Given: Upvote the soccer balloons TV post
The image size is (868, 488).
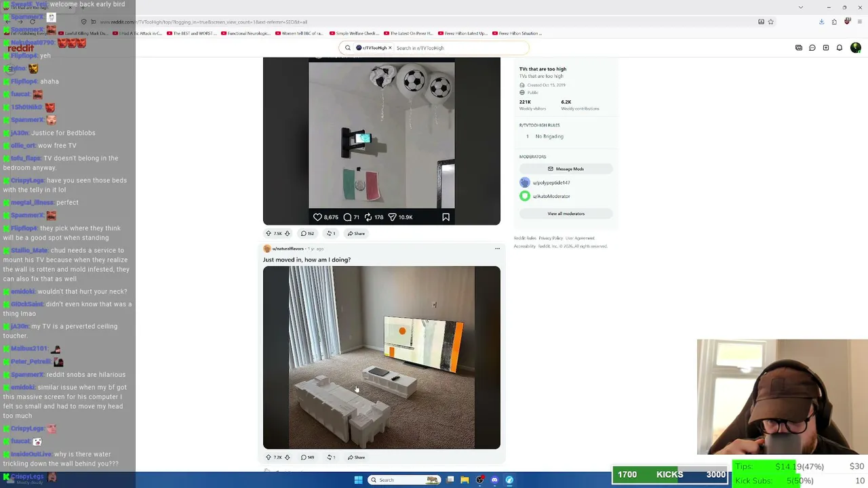Looking at the screenshot, I should 268,233.
